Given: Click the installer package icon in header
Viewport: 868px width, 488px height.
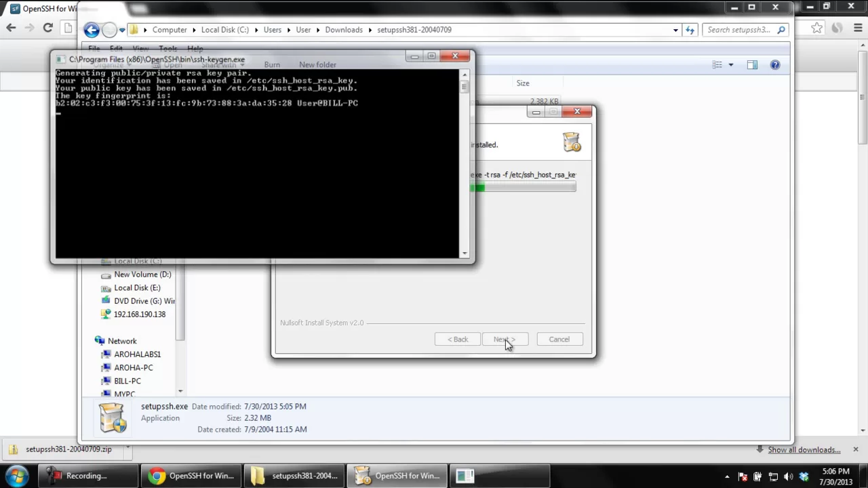Looking at the screenshot, I should click(x=572, y=142).
